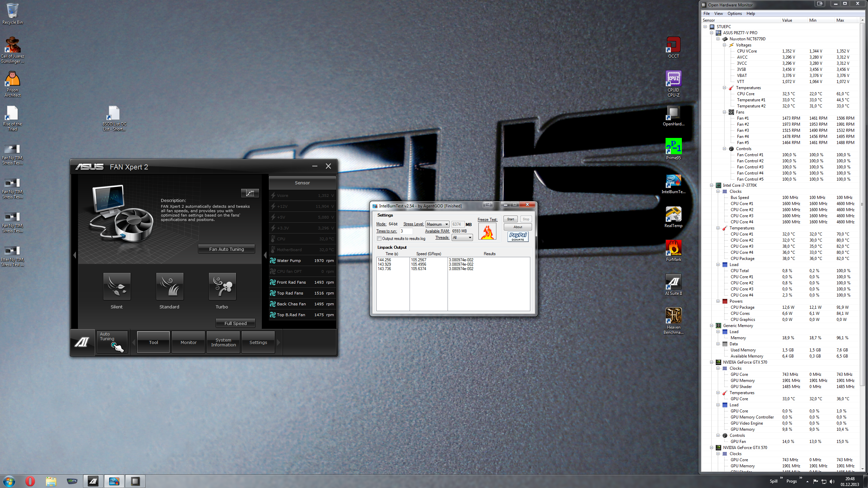Click the volume icon in system tray
868x488 pixels.
tap(832, 481)
